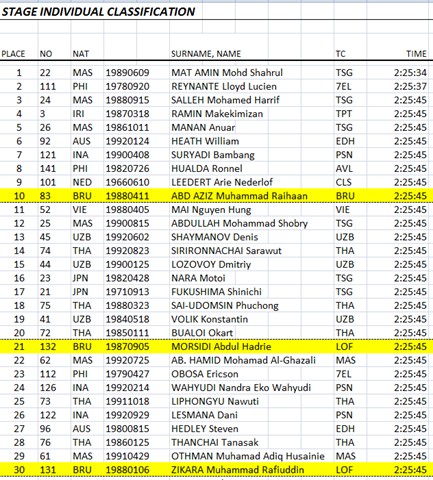
Task: Select the NED nationality cell
Action: click(82, 182)
